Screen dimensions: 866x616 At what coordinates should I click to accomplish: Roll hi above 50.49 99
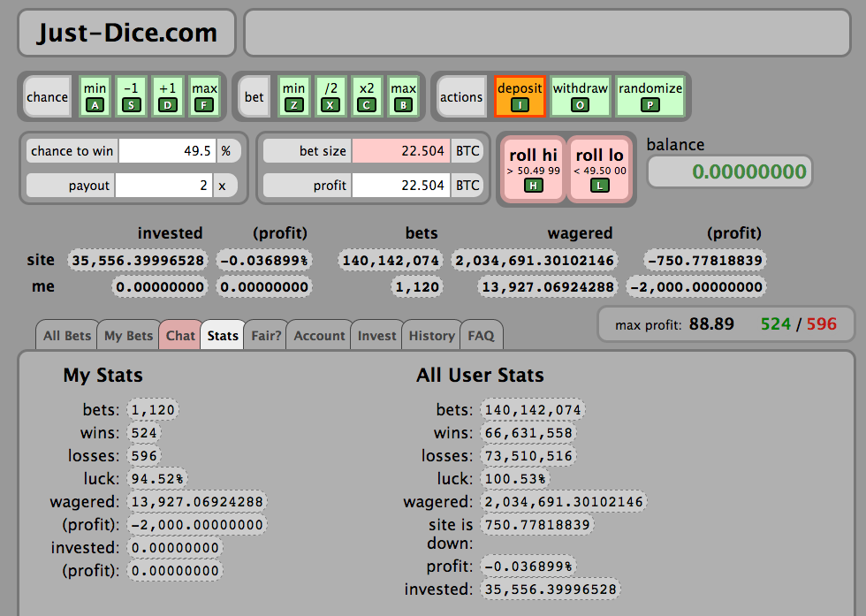[x=534, y=171]
